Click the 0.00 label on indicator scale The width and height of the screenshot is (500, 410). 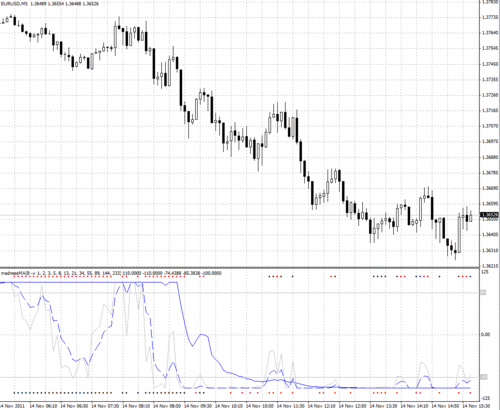point(485,334)
